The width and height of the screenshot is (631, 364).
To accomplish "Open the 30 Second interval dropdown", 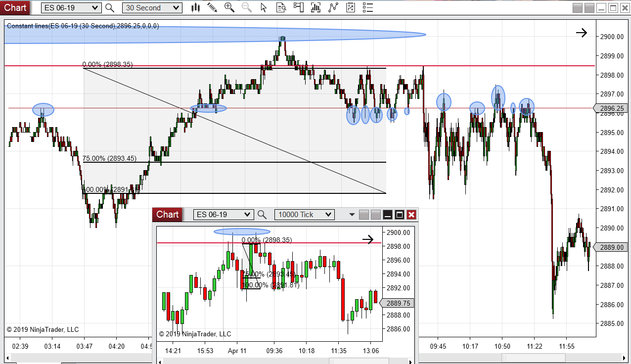I will tap(152, 7).
